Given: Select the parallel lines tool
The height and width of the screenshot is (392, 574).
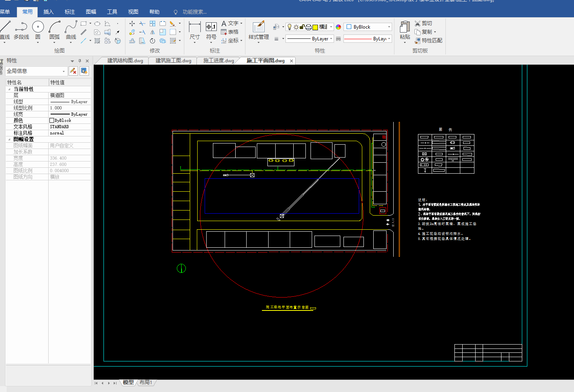Looking at the screenshot, I should 84,32.
